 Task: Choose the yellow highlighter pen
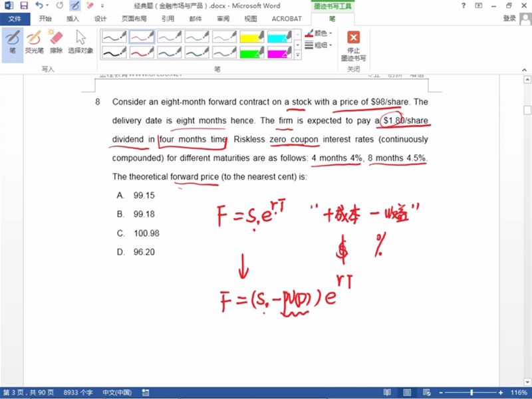(x=252, y=37)
